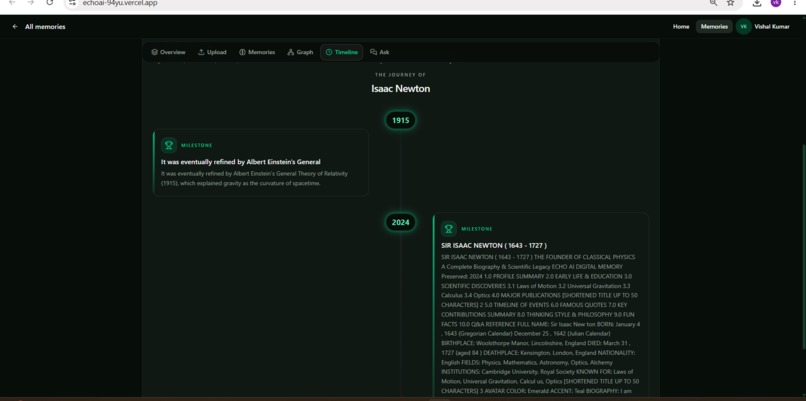Switch to the Graph tab
This screenshot has width=806, height=401.
300,52
